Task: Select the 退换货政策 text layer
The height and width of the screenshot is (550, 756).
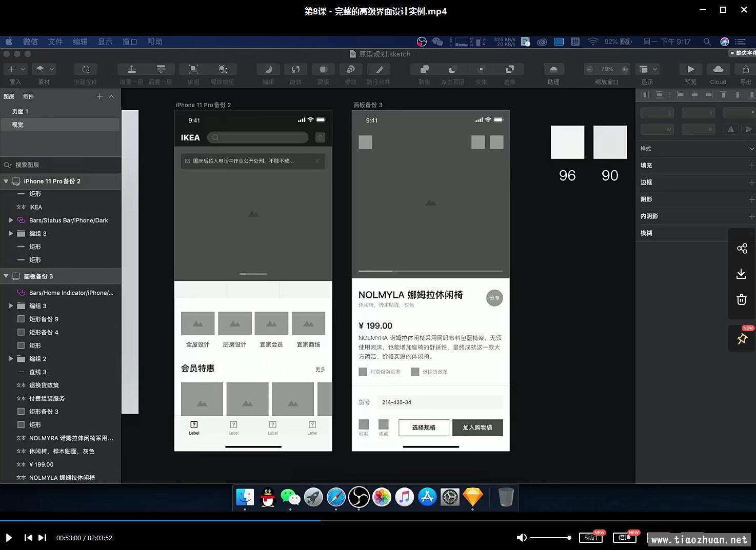Action: coord(44,385)
